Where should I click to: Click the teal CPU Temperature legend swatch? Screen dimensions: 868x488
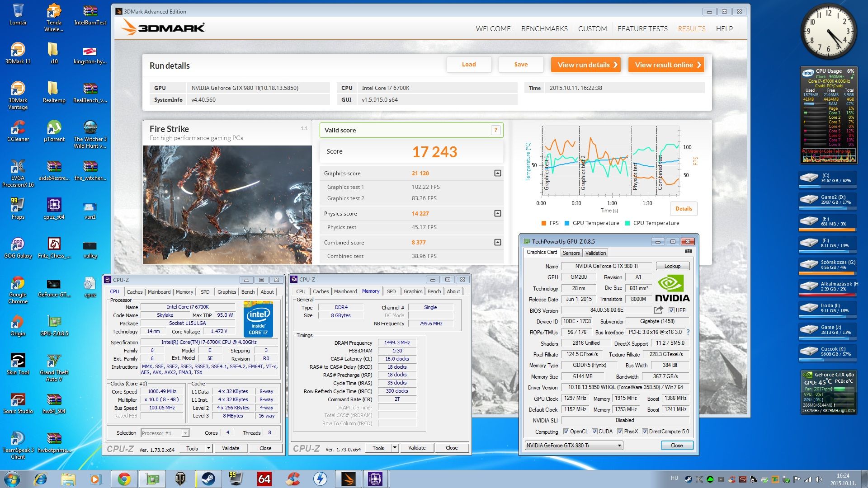[627, 223]
